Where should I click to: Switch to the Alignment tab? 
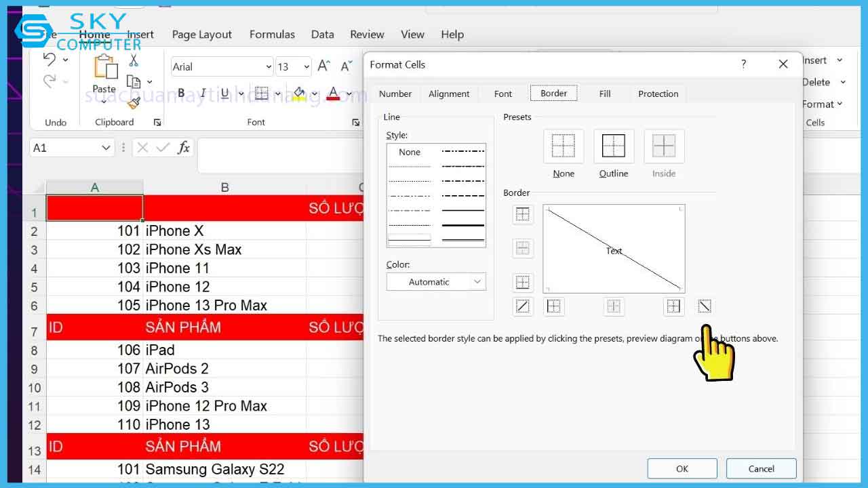(449, 94)
